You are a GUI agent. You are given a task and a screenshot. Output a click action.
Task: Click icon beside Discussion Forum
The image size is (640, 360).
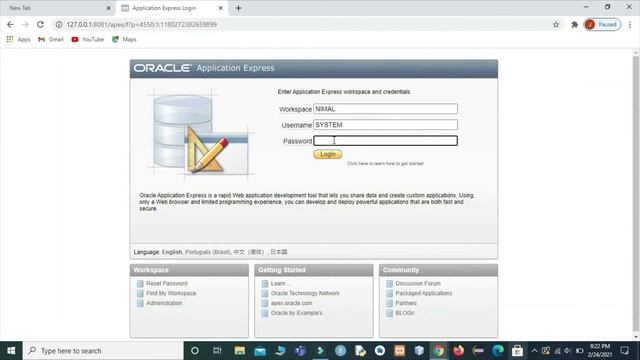[389, 283]
